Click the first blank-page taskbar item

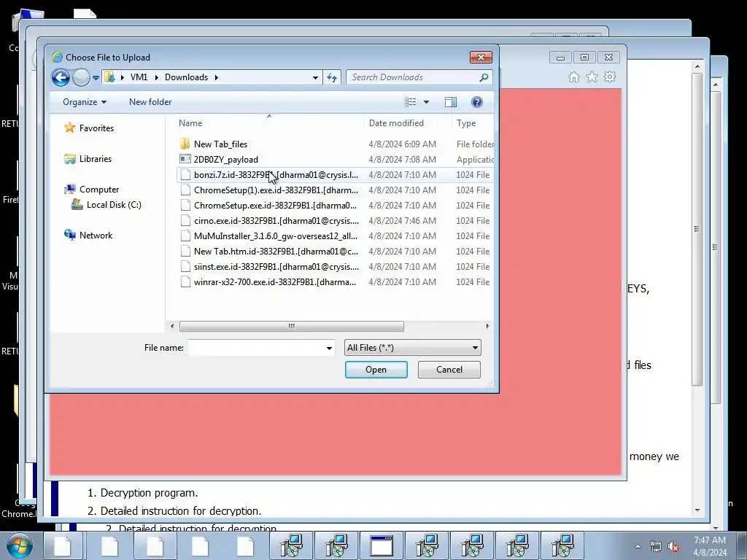[64, 545]
